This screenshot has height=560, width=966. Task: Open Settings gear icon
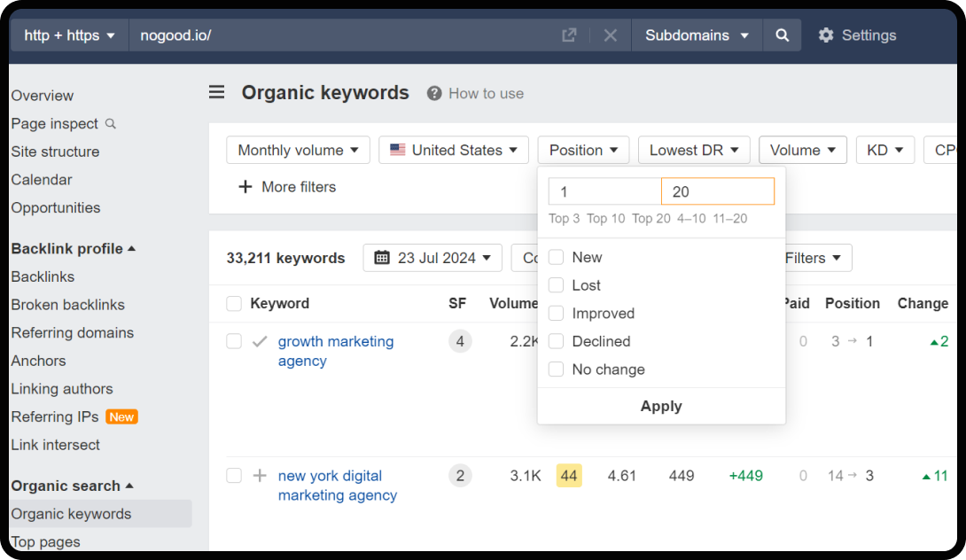click(826, 35)
